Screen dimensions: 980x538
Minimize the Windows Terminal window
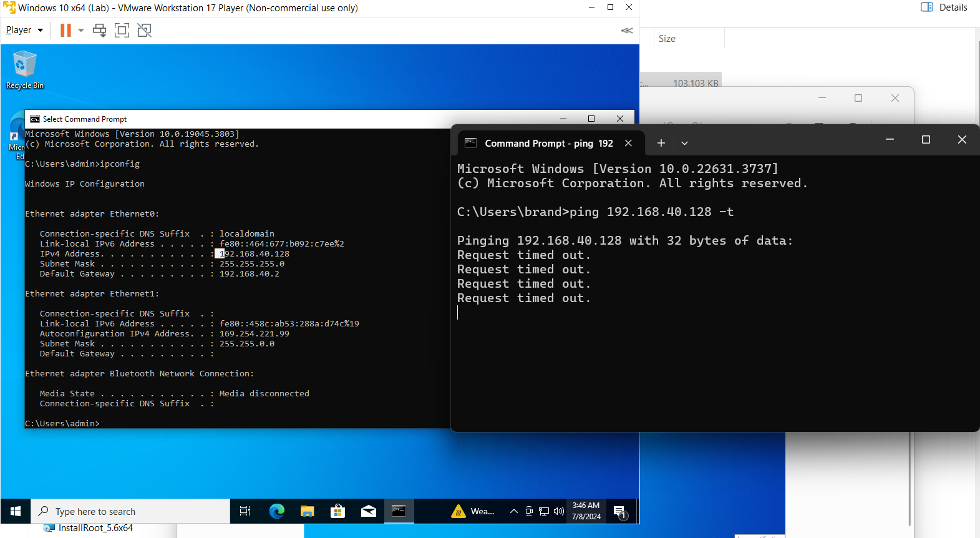point(890,140)
